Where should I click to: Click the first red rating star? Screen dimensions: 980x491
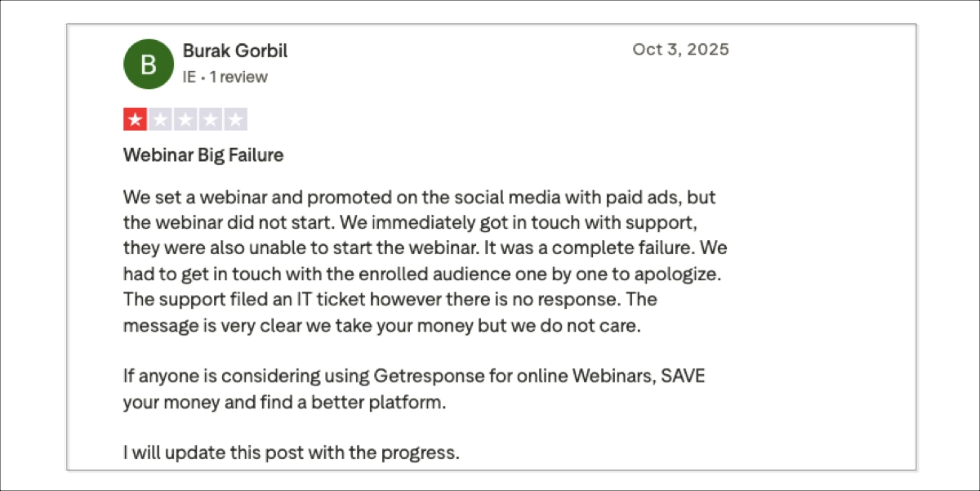point(135,120)
